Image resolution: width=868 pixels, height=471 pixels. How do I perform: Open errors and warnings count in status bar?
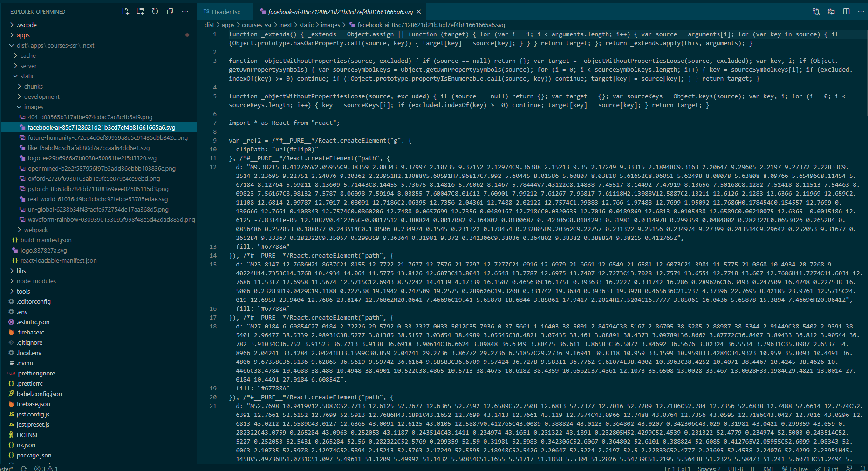(x=46, y=468)
